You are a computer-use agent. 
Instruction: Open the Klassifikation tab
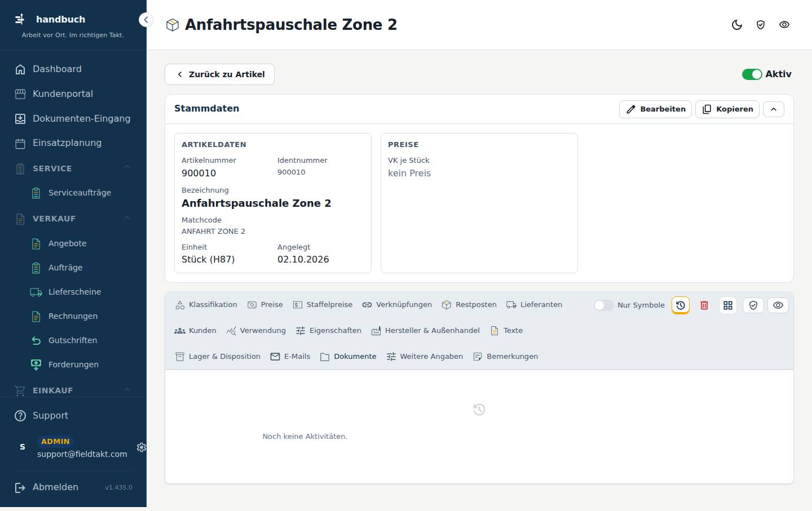(x=206, y=305)
